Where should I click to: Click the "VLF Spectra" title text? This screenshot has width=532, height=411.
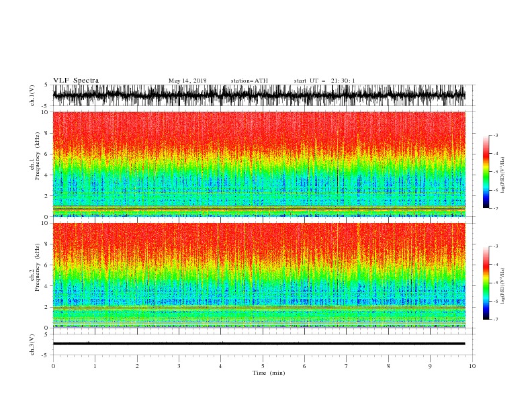[76, 81]
